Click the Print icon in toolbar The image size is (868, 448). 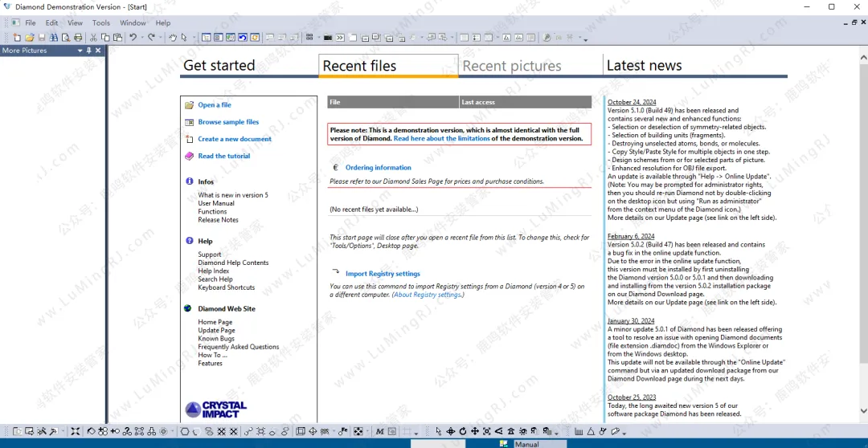tap(78, 38)
